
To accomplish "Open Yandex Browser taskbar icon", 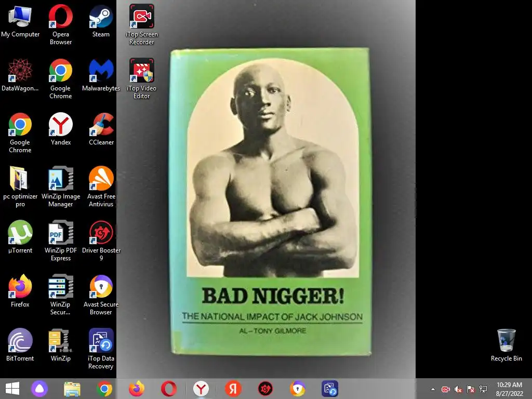I will (x=201, y=389).
